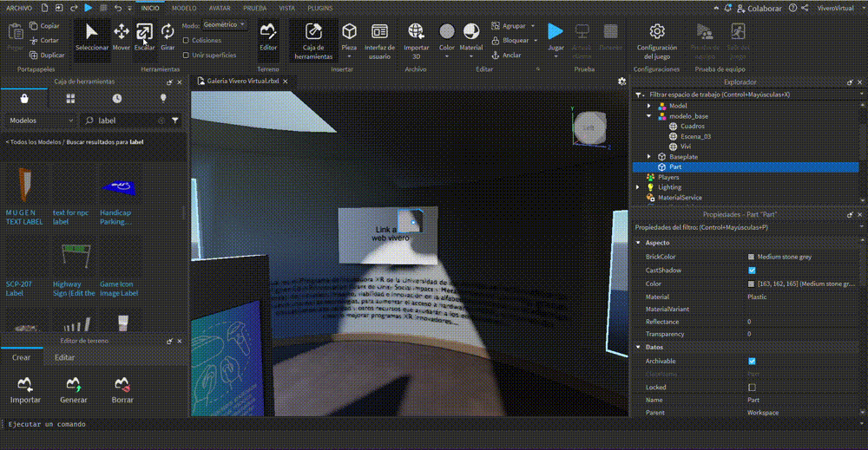The width and height of the screenshot is (868, 450).
Task: Toggle the Archivable property checkbox
Action: [752, 361]
